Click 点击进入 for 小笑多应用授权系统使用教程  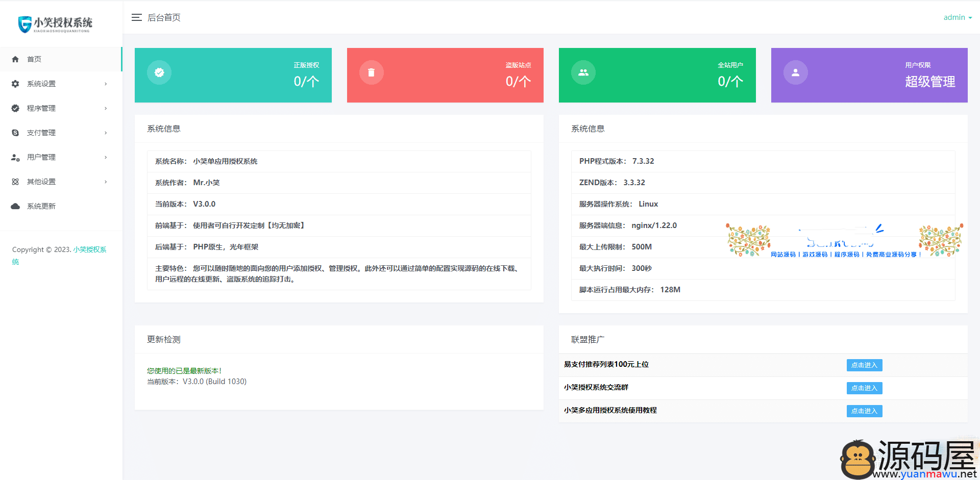pos(864,411)
